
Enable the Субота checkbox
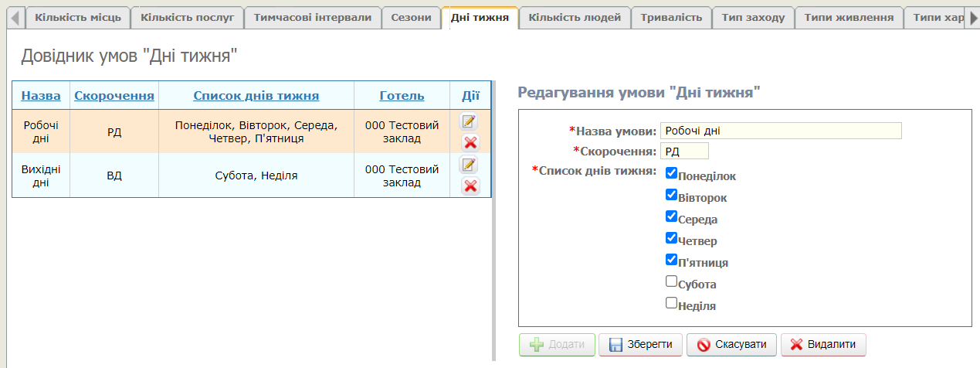pyautogui.click(x=671, y=281)
